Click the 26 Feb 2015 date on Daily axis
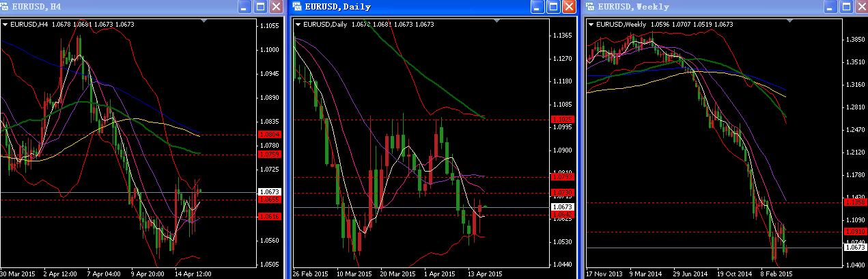Viewport: 868px width, 279px height. click(309, 274)
